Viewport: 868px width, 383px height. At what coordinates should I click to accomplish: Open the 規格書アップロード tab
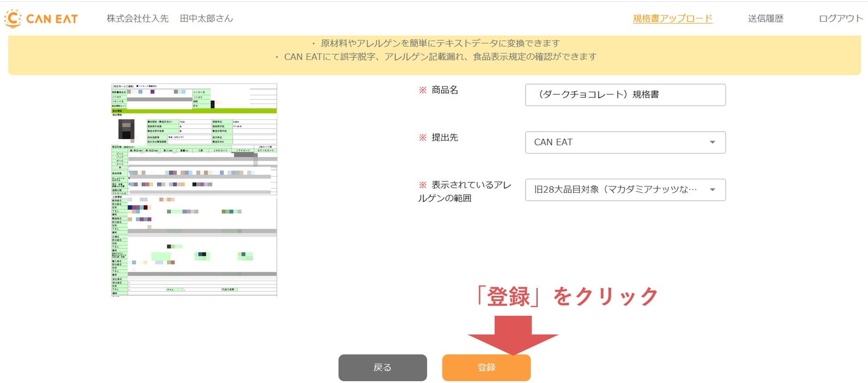point(673,19)
